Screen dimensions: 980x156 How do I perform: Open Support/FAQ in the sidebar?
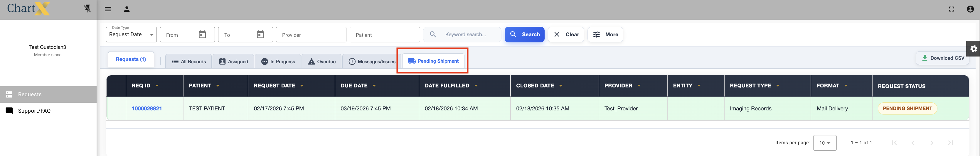pyautogui.click(x=34, y=111)
